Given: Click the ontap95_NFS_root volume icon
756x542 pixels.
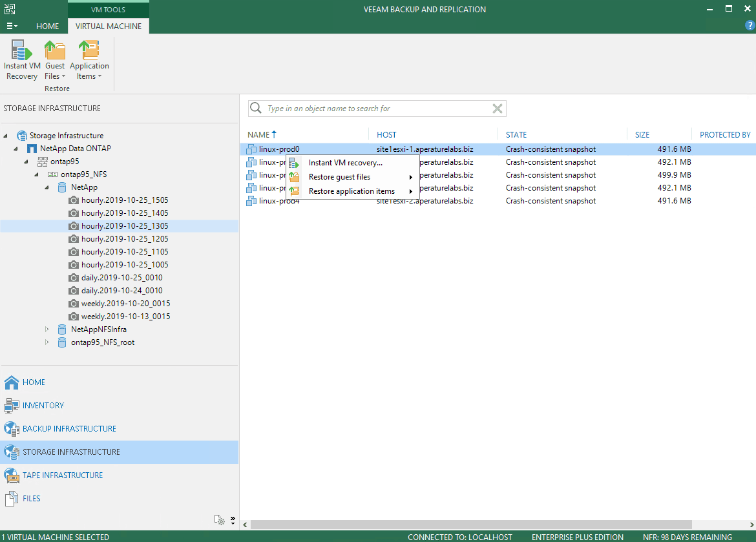Looking at the screenshot, I should point(62,342).
